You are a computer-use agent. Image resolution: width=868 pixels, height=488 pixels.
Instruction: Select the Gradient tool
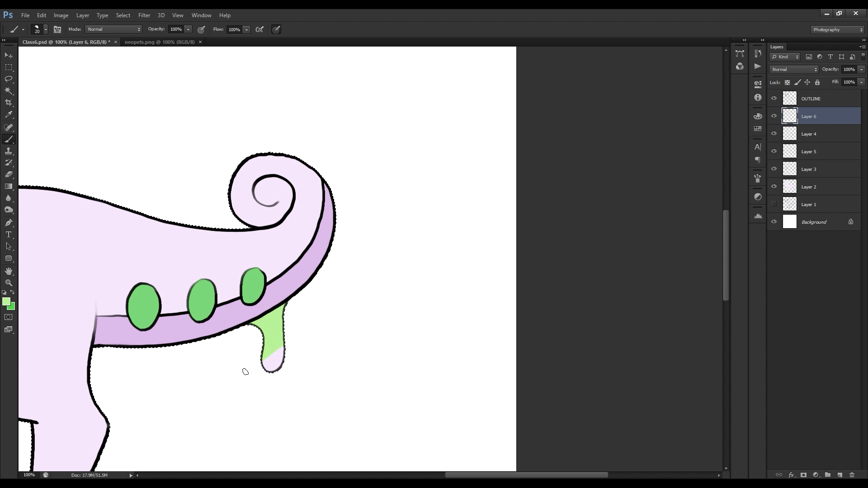[x=9, y=186]
